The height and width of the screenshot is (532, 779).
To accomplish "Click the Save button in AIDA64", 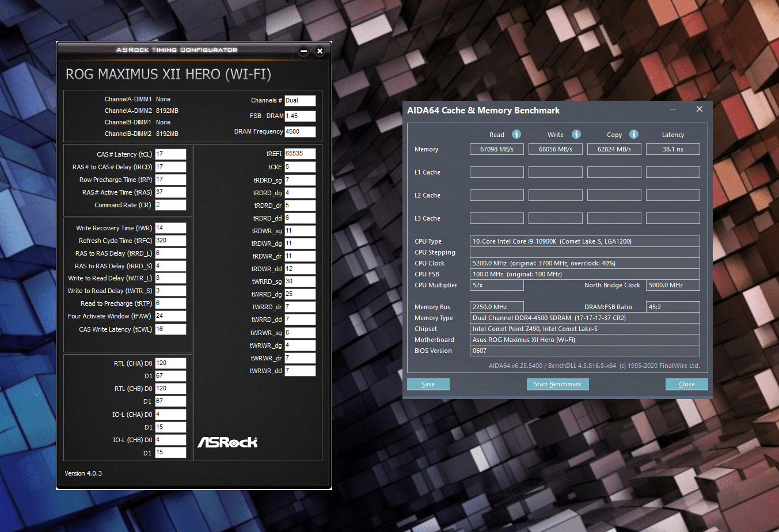I will click(428, 384).
